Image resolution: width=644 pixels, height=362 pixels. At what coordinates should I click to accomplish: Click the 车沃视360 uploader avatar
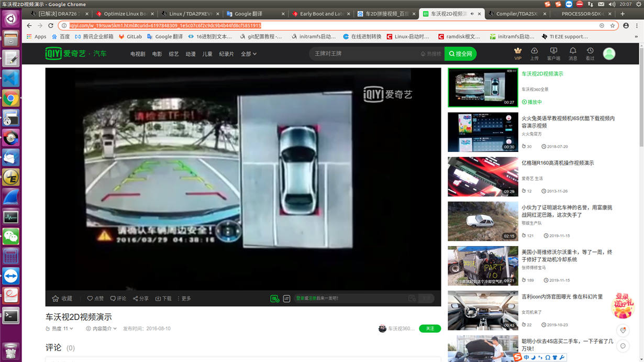(382, 328)
